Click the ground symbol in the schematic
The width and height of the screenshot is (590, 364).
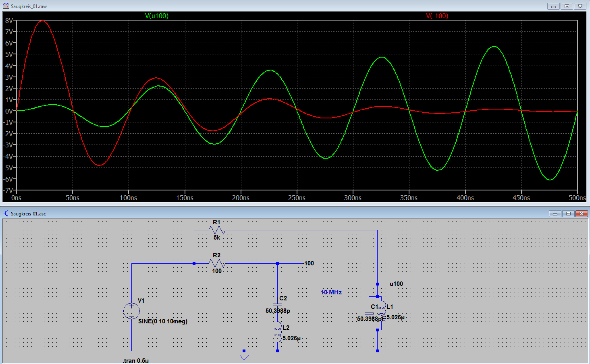244,356
